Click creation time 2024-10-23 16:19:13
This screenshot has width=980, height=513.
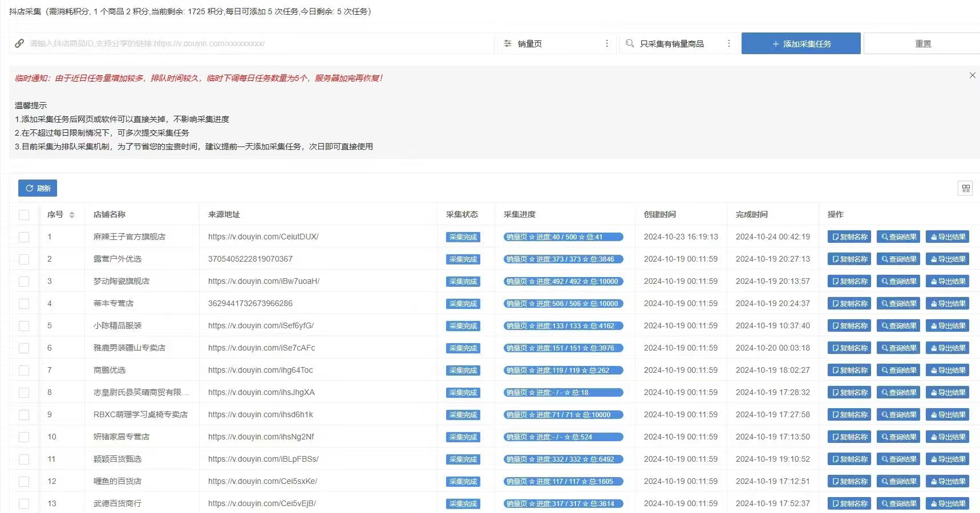click(x=681, y=237)
